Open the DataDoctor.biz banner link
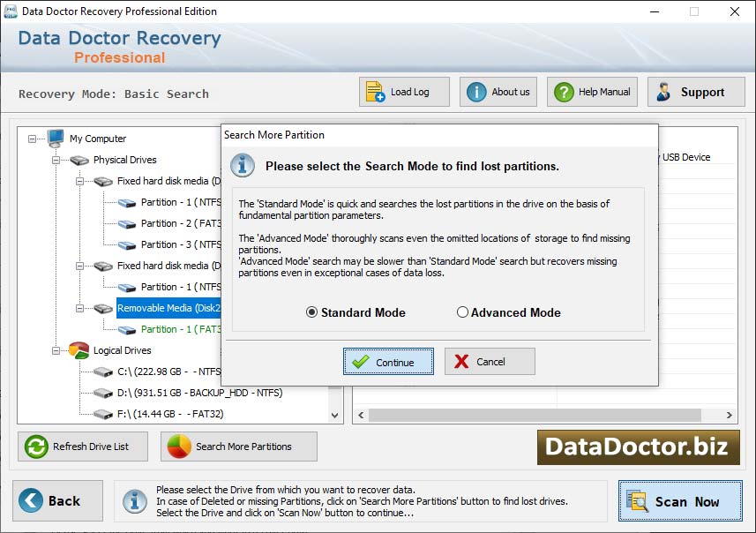The image size is (756, 533). click(x=637, y=447)
